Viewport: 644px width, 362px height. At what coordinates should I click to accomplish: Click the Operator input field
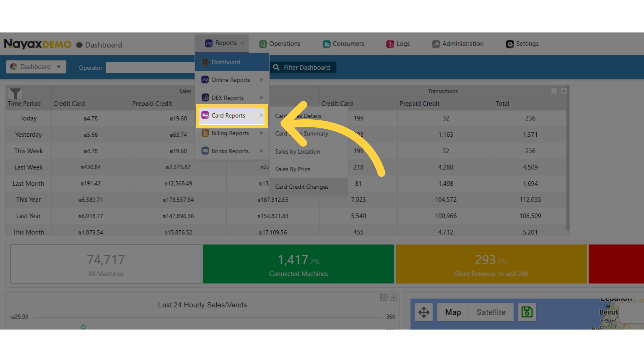[x=150, y=67]
